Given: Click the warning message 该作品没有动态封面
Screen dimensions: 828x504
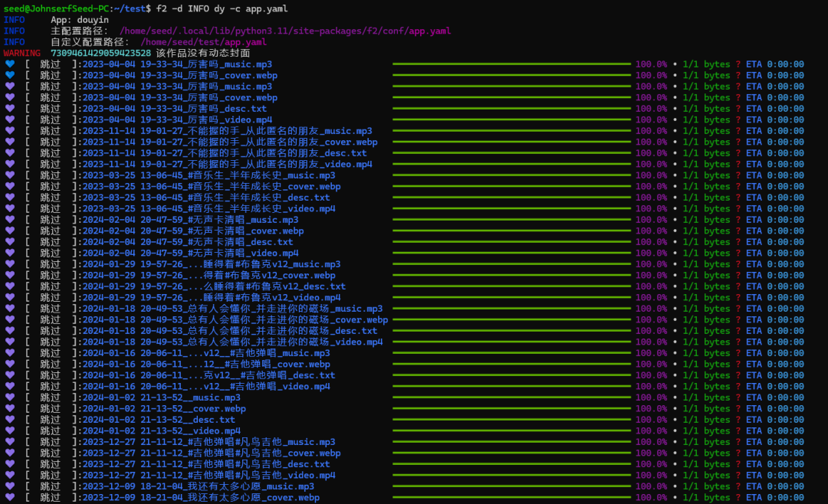Looking at the screenshot, I should (x=203, y=53).
